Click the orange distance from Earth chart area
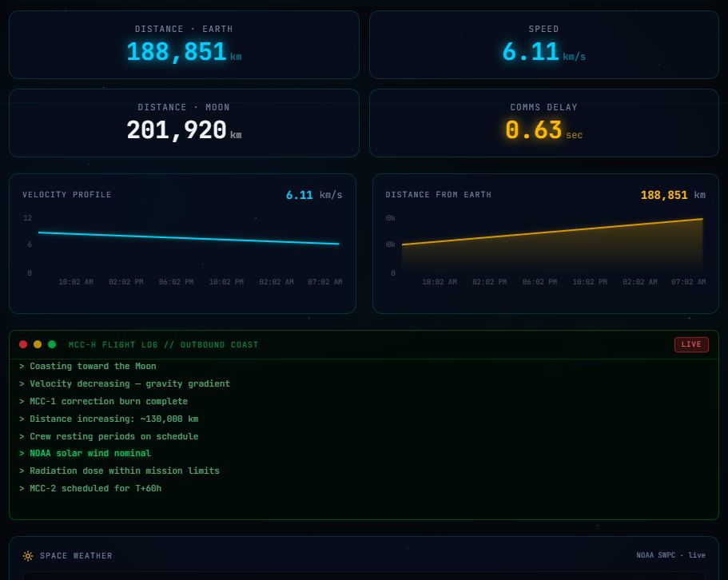Viewport: 728px width, 580px height. coord(551,248)
